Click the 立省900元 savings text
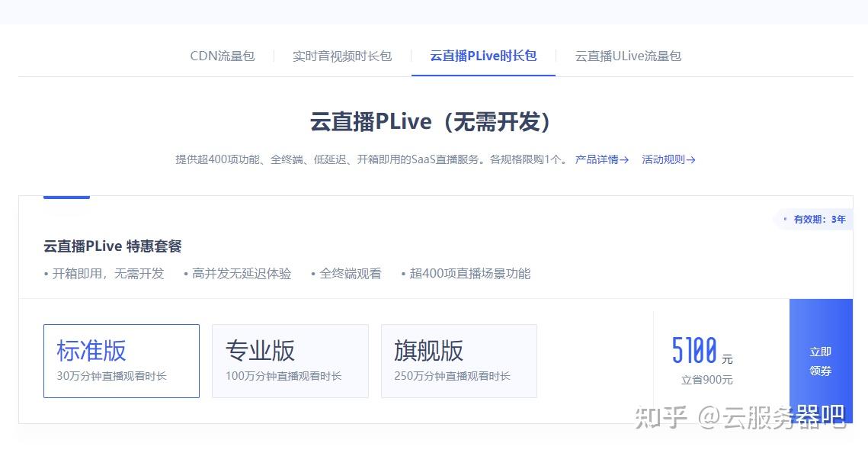Image resolution: width=868 pixels, height=453 pixels. click(x=707, y=380)
